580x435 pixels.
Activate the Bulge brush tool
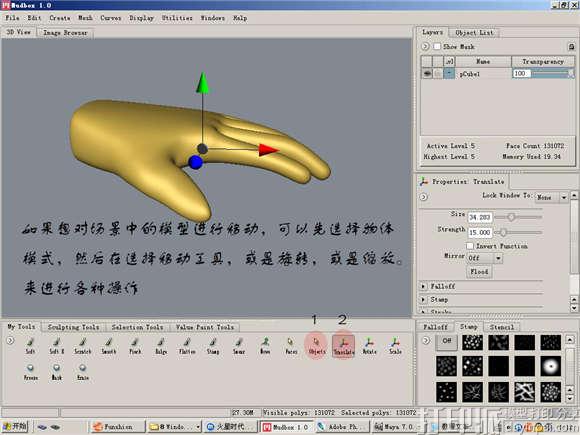click(161, 346)
